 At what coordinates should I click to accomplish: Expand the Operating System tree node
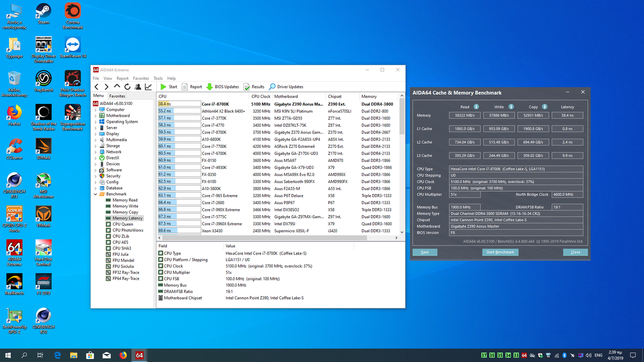coord(96,122)
